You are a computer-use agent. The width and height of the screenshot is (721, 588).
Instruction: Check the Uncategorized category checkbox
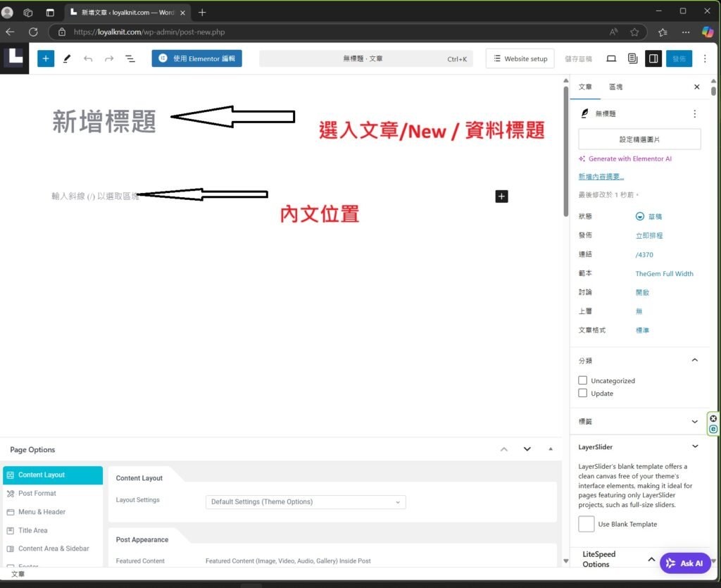click(582, 380)
